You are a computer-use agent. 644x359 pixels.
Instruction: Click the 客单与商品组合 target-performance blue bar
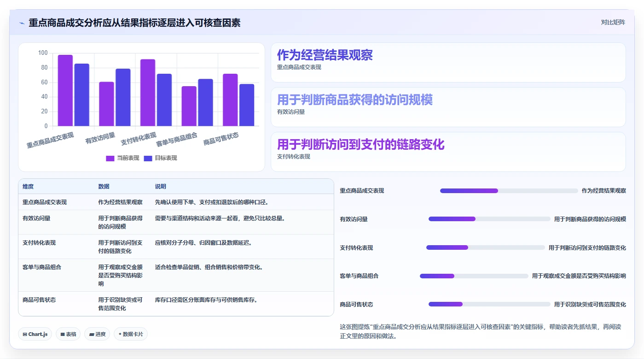point(205,102)
